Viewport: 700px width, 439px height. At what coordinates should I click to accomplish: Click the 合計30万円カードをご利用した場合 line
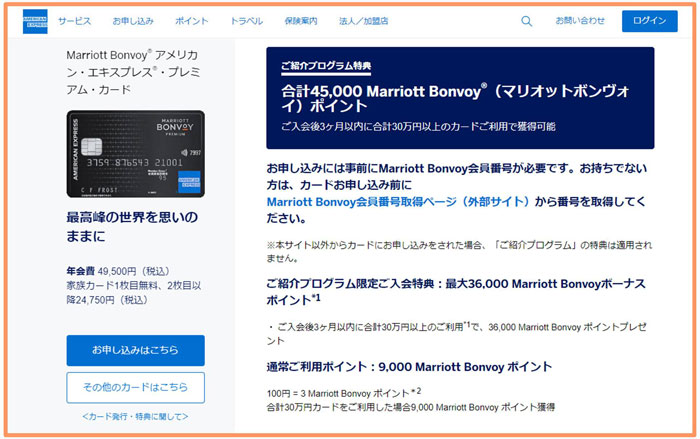tap(410, 407)
